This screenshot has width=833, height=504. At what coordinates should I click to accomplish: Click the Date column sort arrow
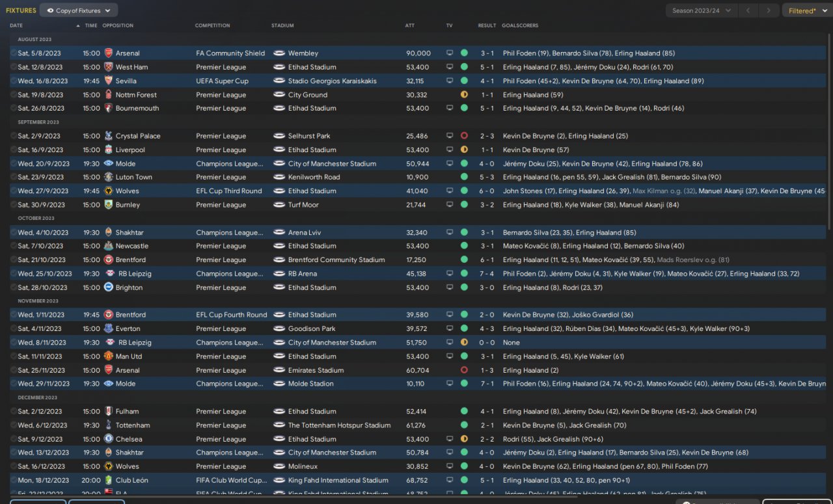point(79,25)
